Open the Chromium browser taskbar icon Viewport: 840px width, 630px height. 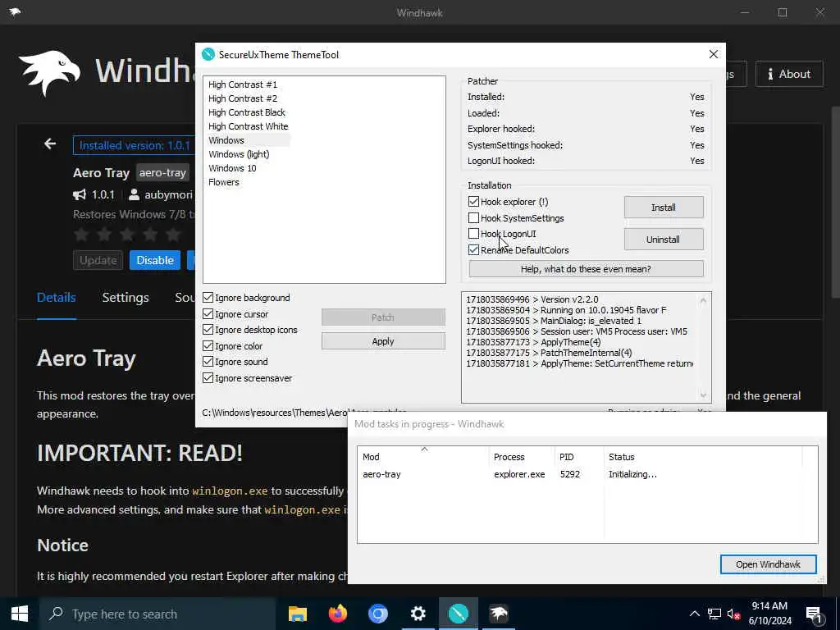pyautogui.click(x=377, y=614)
